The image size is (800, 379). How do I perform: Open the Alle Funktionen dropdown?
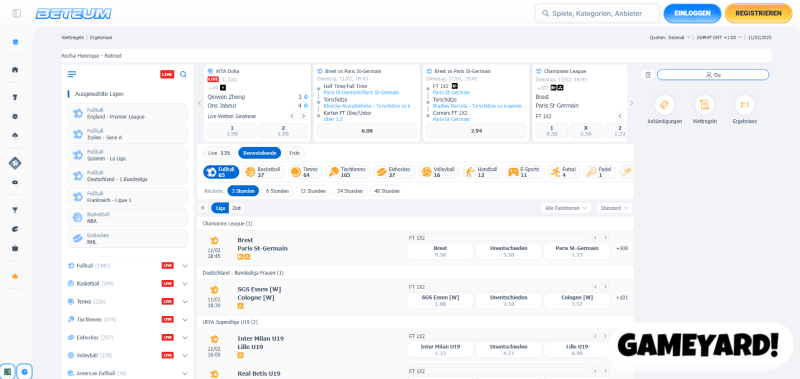[x=566, y=208]
